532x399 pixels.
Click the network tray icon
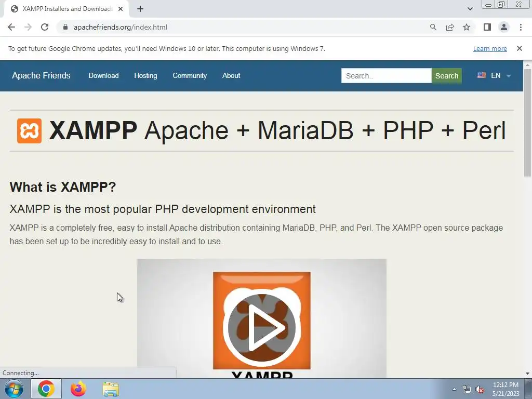[x=467, y=390]
